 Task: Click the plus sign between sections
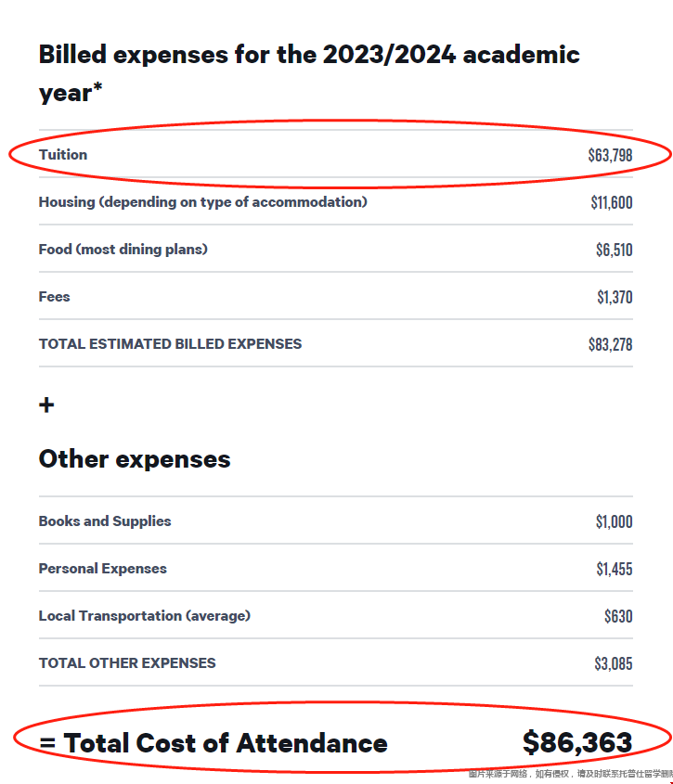[46, 405]
